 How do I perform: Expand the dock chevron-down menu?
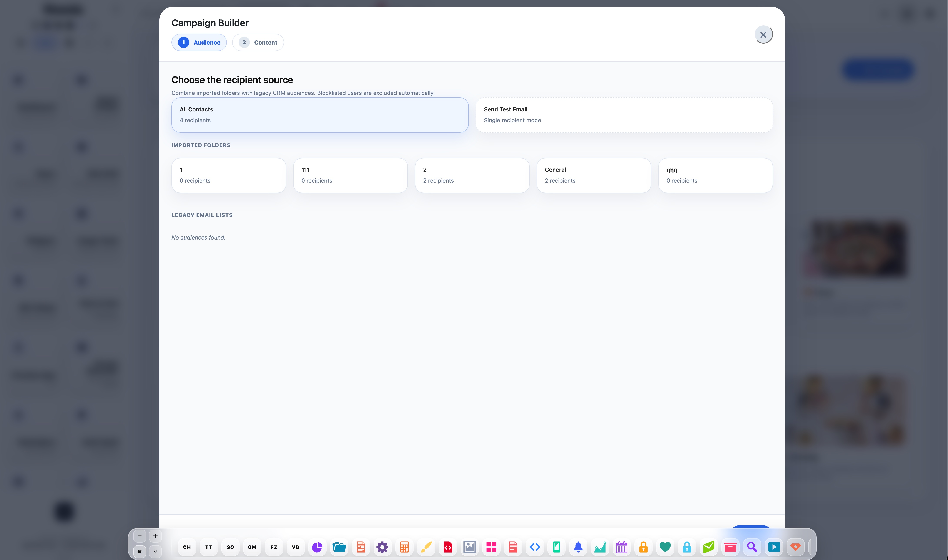coord(155,551)
